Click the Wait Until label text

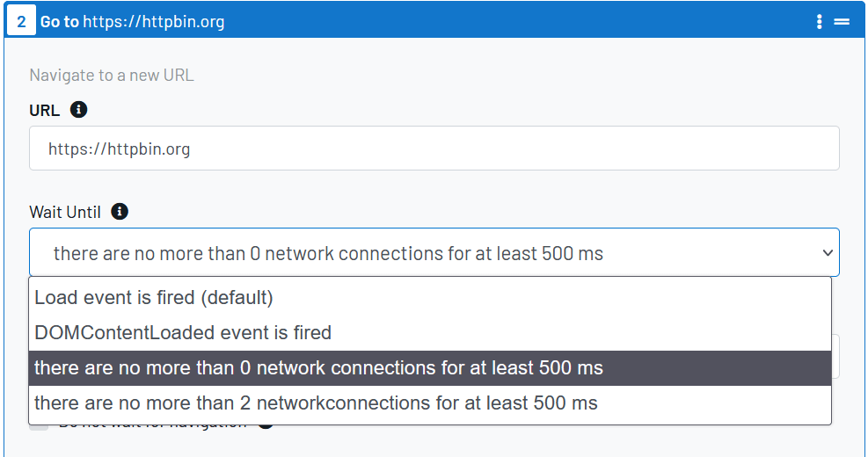[65, 212]
